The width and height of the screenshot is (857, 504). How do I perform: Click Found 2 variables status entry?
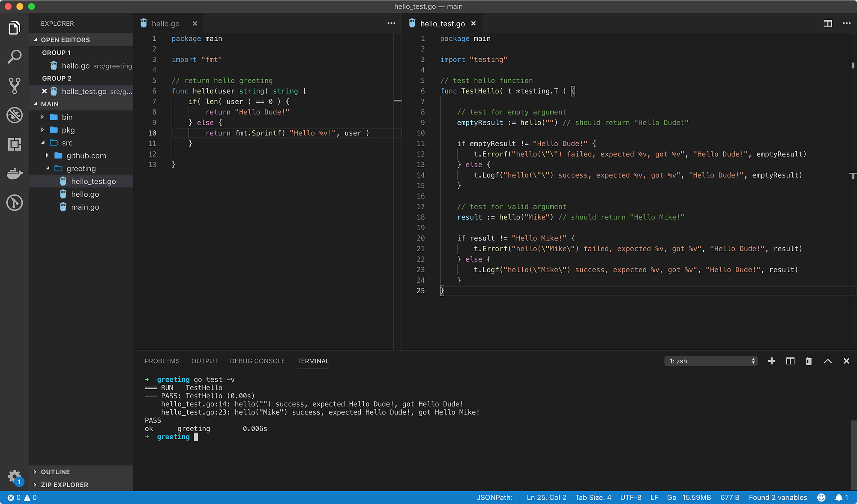click(x=778, y=498)
